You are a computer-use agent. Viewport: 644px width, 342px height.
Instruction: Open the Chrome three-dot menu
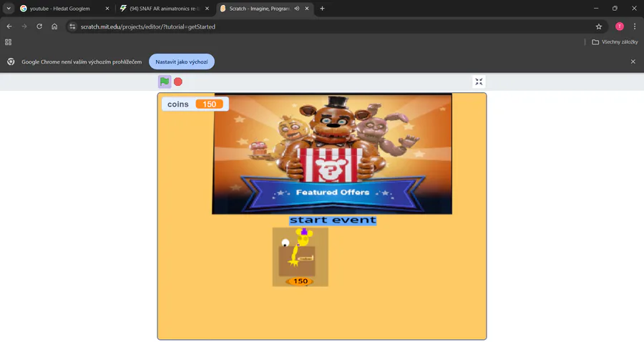tap(635, 26)
